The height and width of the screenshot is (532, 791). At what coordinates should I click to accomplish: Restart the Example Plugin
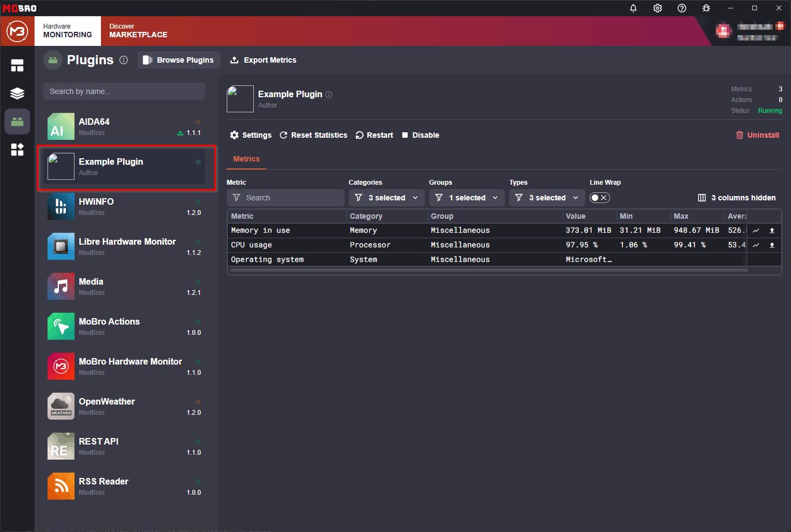click(374, 135)
